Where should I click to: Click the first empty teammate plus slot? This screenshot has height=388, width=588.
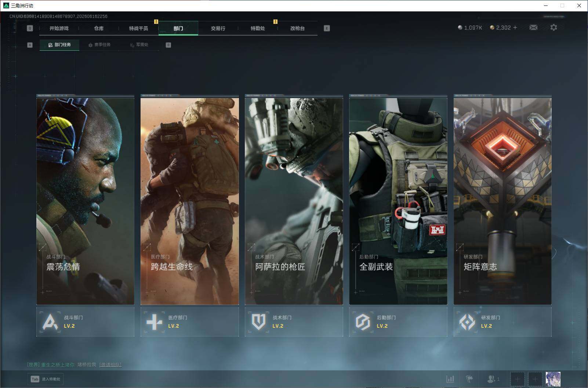coord(517,379)
